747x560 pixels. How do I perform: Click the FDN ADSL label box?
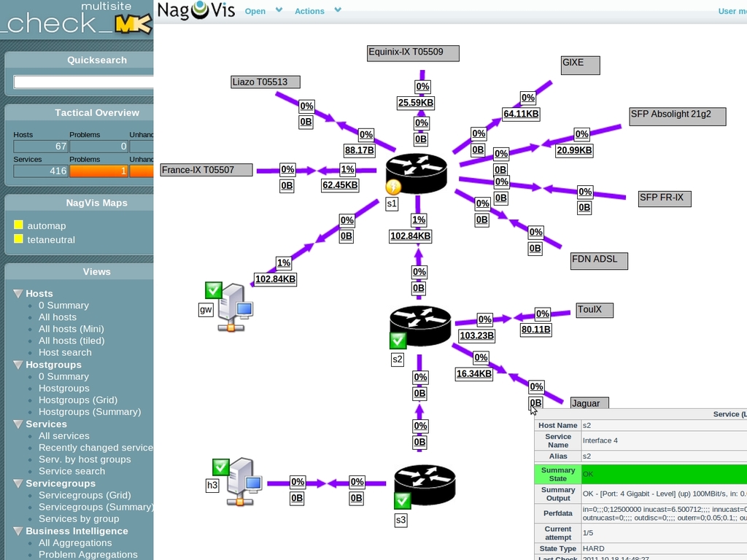click(x=599, y=260)
